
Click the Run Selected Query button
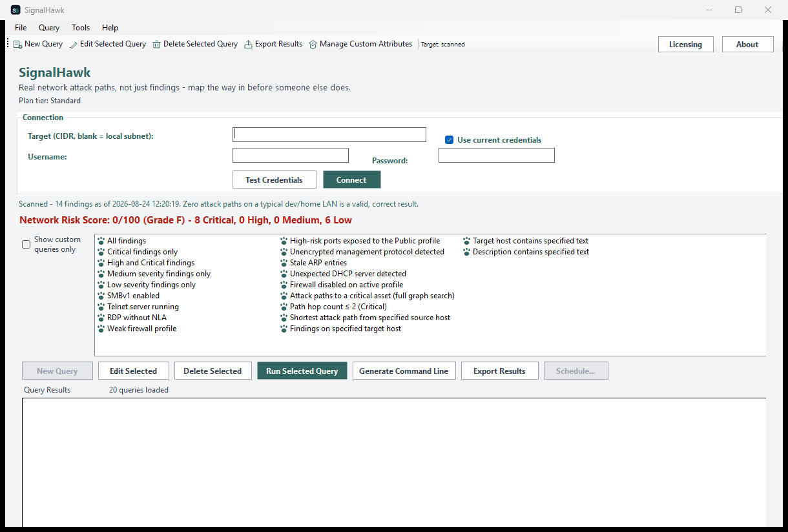click(302, 371)
